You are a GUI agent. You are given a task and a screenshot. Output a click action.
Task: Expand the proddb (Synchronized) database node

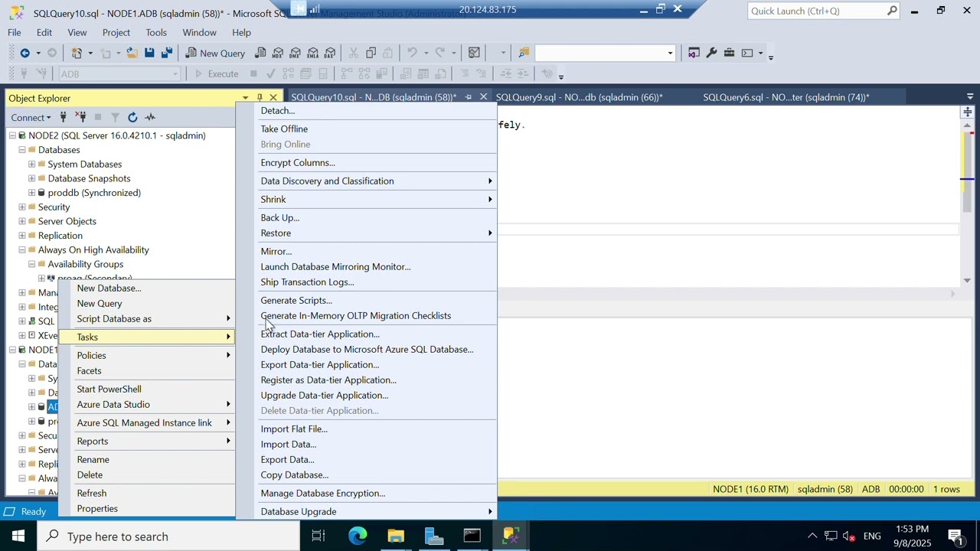tap(31, 193)
